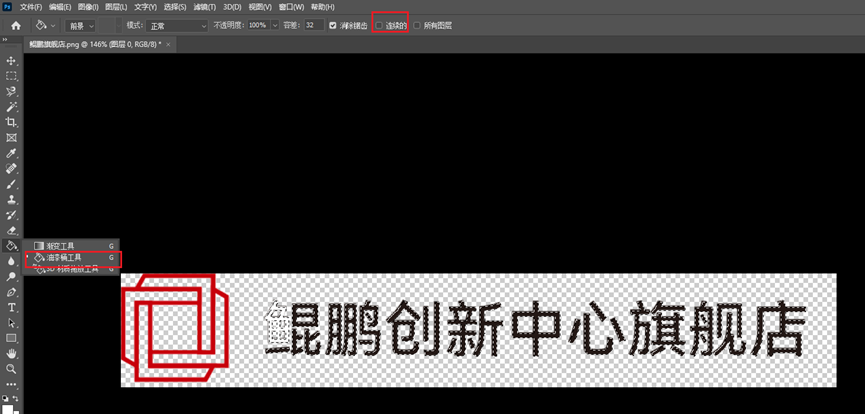This screenshot has width=865, height=414.
Task: Close the 图层 0, RGB/8 document tab
Action: pos(168,44)
